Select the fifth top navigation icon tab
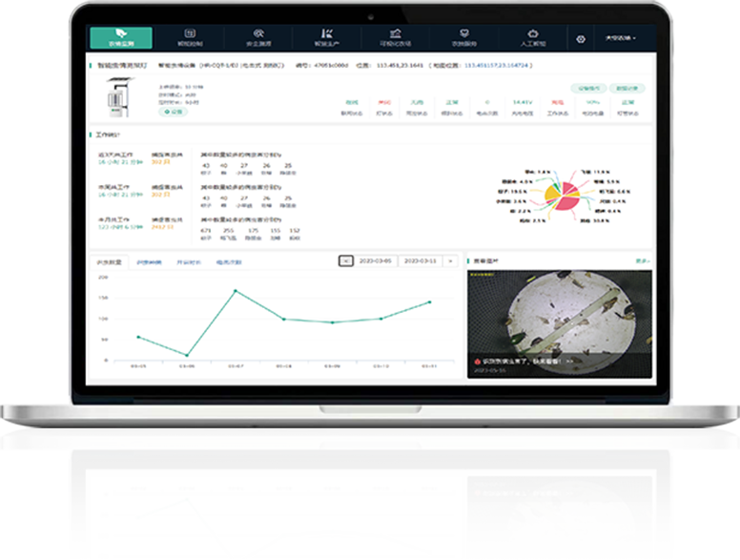Viewport: 740px width, 560px height. (x=395, y=38)
